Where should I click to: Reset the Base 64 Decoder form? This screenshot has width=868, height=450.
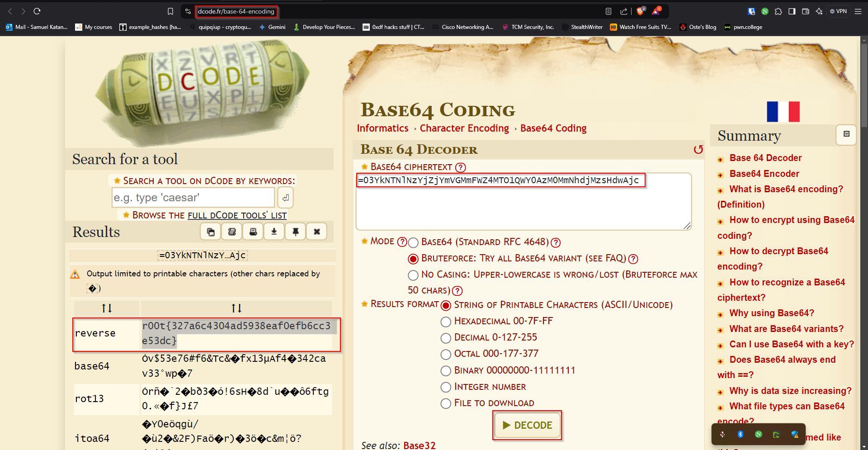pyautogui.click(x=698, y=150)
